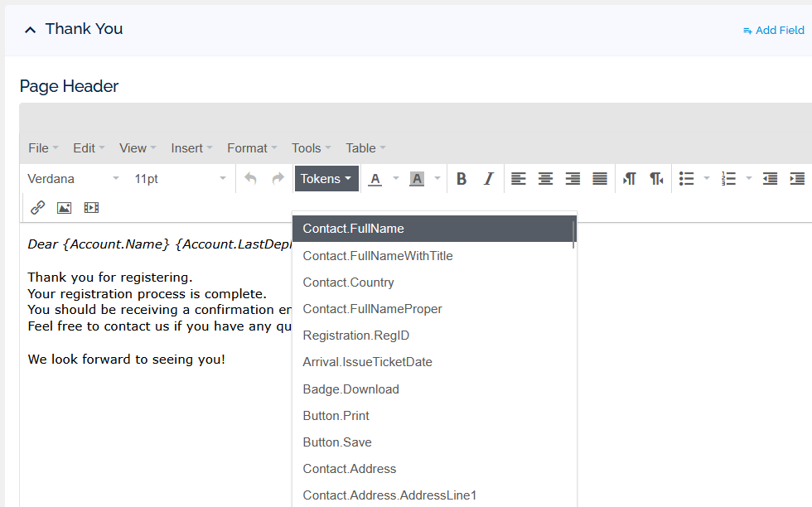Image resolution: width=812 pixels, height=507 pixels.
Task: Insert a bulleted list
Action: pyautogui.click(x=688, y=178)
